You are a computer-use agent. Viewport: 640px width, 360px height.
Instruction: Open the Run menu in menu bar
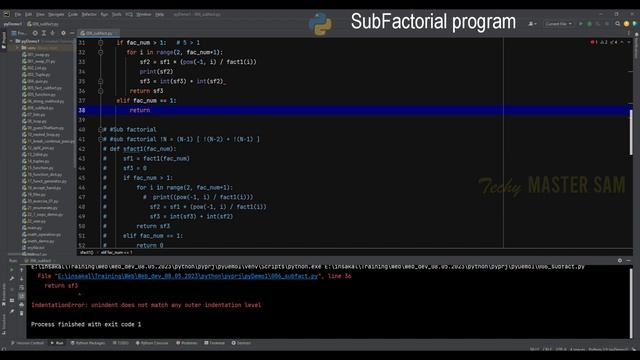[104, 14]
